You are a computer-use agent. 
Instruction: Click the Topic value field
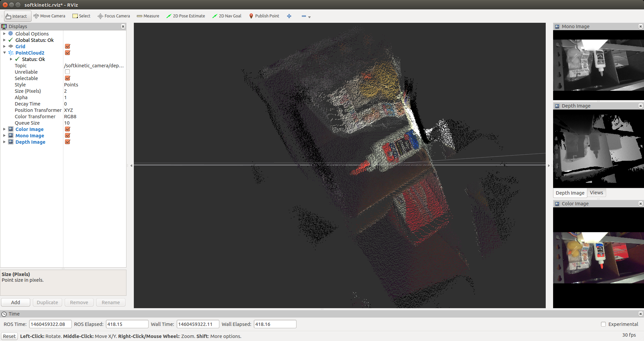point(95,65)
